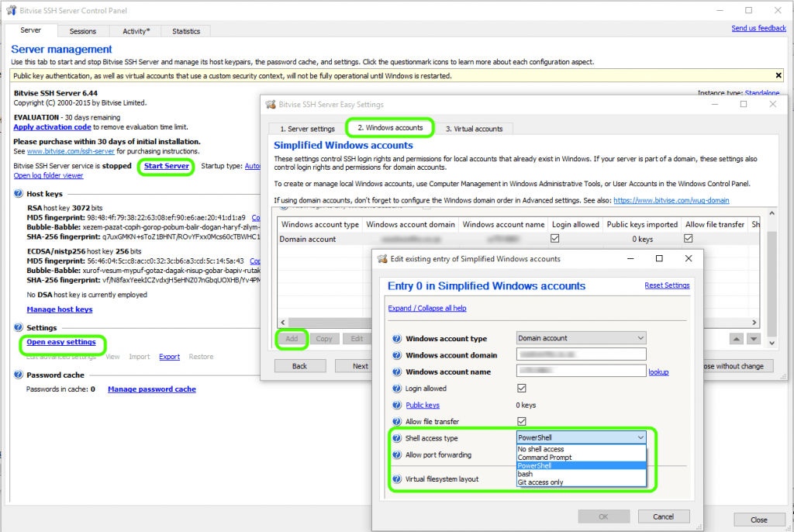Choose No shell access option

pyautogui.click(x=582, y=449)
